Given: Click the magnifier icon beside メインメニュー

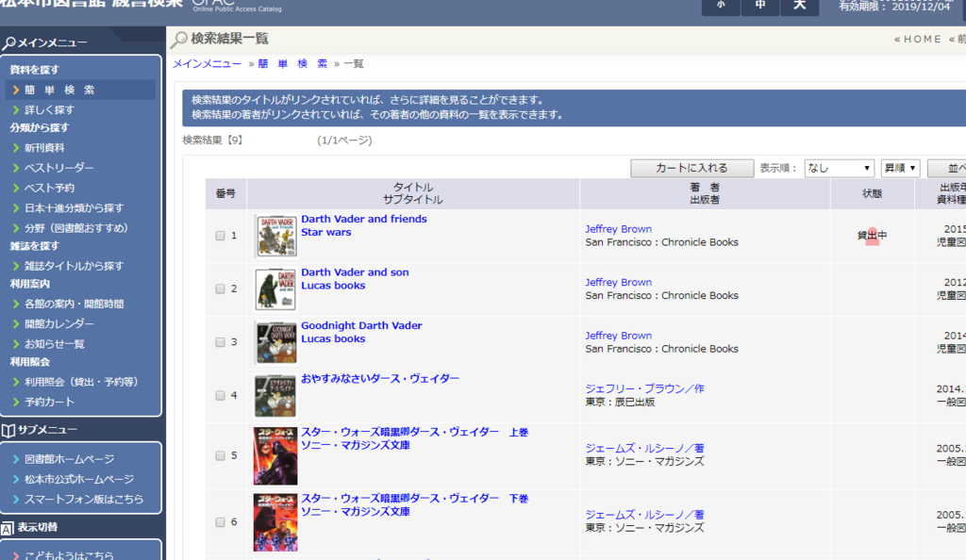Looking at the screenshot, I should coord(9,43).
